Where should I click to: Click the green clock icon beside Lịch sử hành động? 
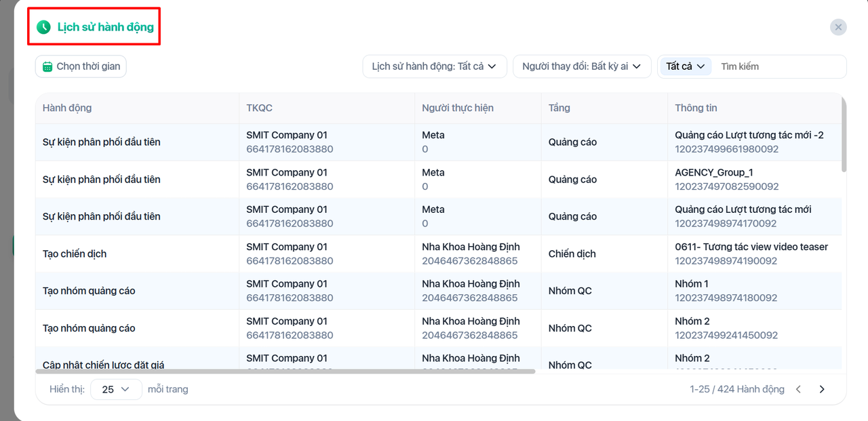pos(43,27)
